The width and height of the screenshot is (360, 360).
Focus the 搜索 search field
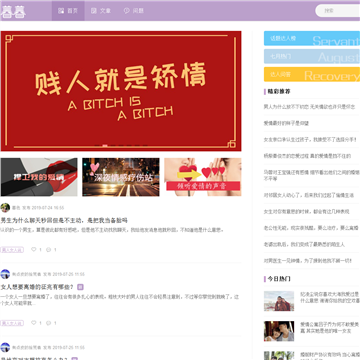click(x=338, y=11)
